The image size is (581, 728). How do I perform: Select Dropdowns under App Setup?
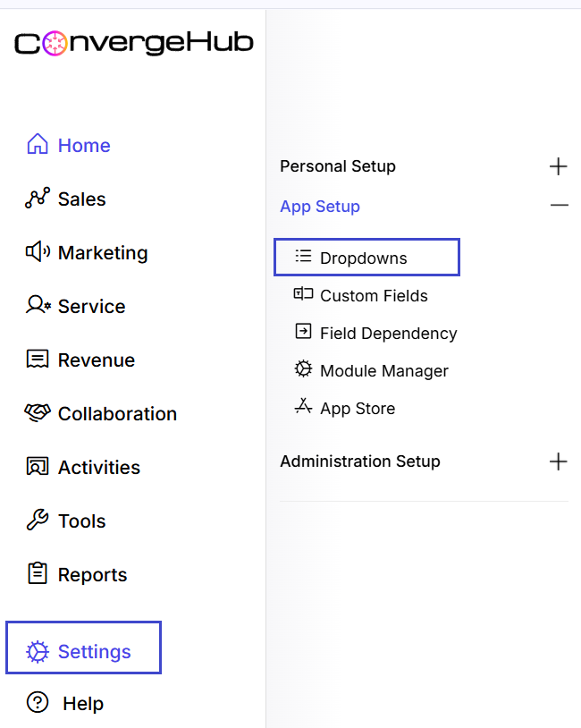[x=366, y=258]
